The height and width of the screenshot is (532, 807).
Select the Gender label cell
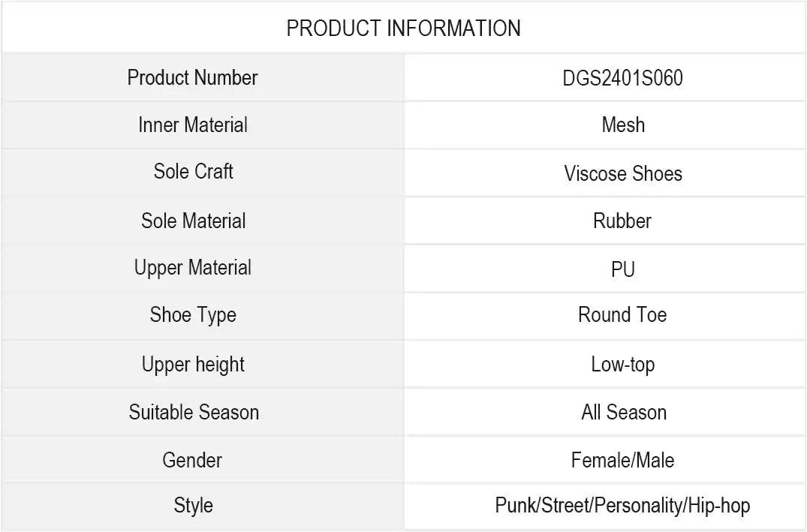192,460
